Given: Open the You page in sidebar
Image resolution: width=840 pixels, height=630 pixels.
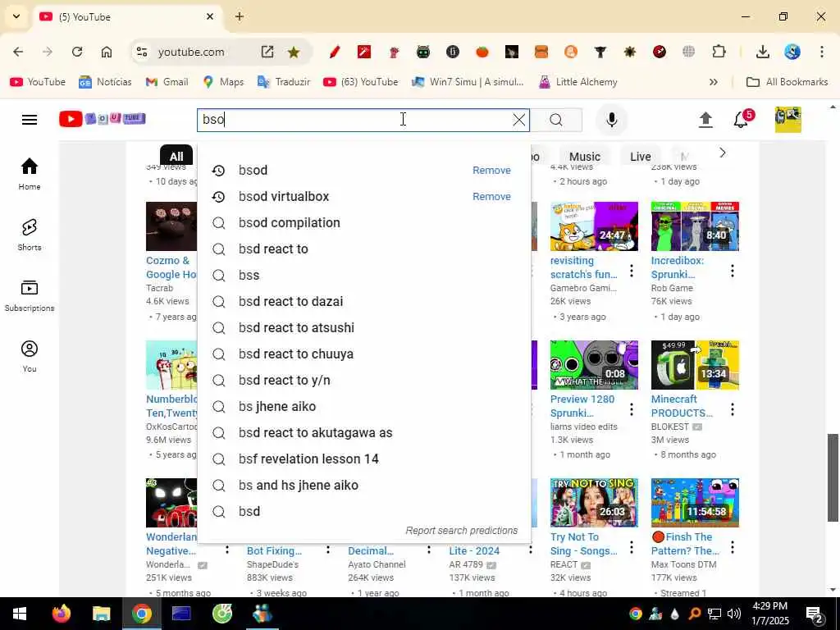Looking at the screenshot, I should pyautogui.click(x=30, y=356).
